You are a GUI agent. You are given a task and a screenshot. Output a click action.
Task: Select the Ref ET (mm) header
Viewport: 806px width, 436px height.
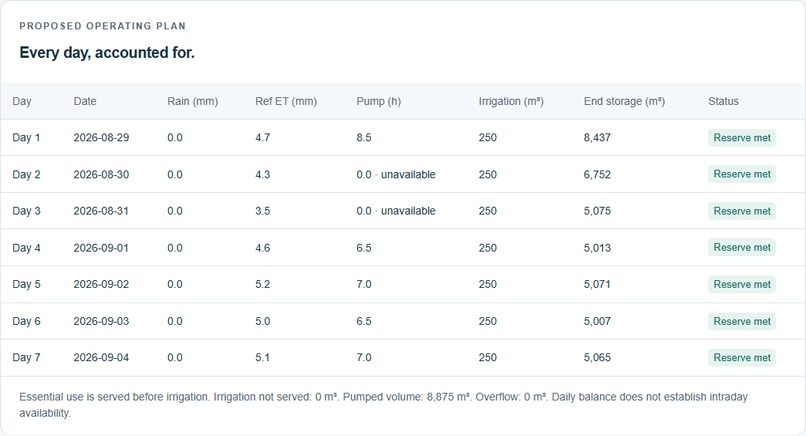click(286, 101)
